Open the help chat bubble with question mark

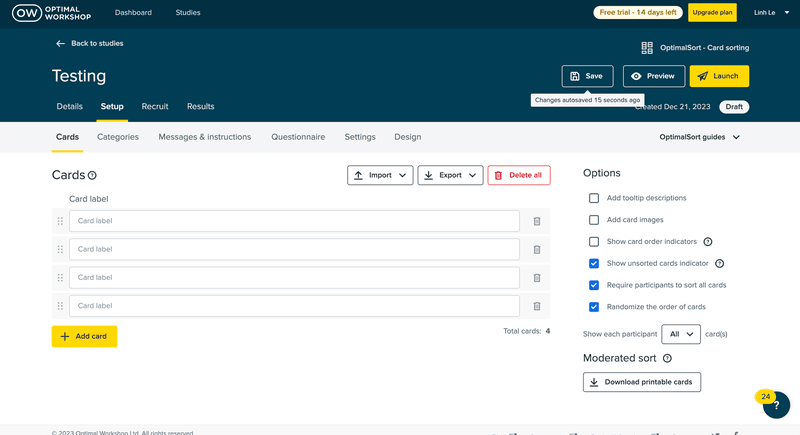pos(776,405)
